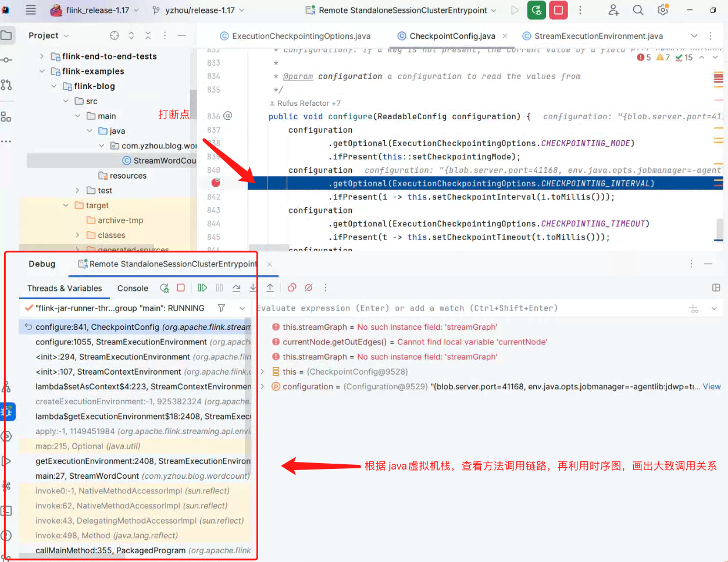Select opened file locate crosshair icon
Viewport: 728px width, 562px height.
114,35
